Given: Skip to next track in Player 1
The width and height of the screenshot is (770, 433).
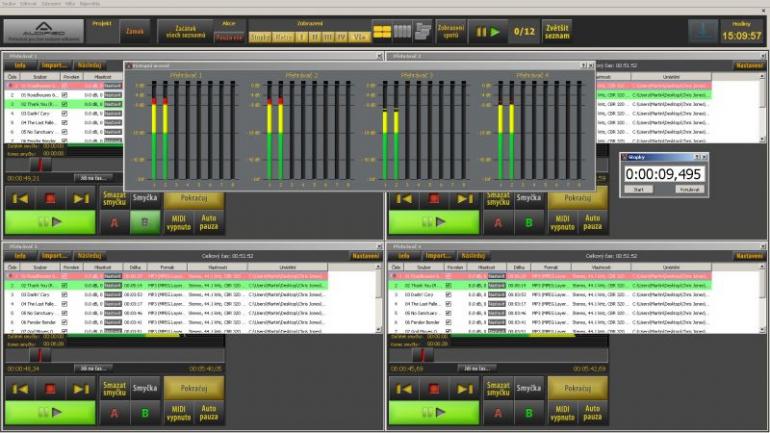Looking at the screenshot, I should [x=81, y=198].
